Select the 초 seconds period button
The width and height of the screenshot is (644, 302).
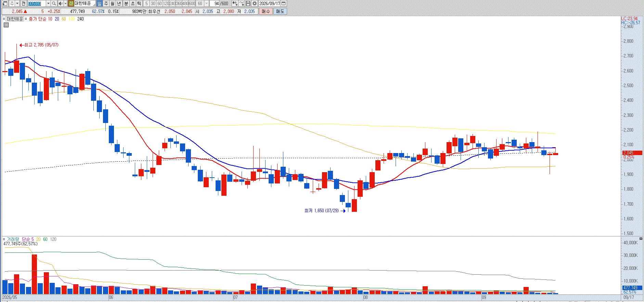[x=133, y=3]
